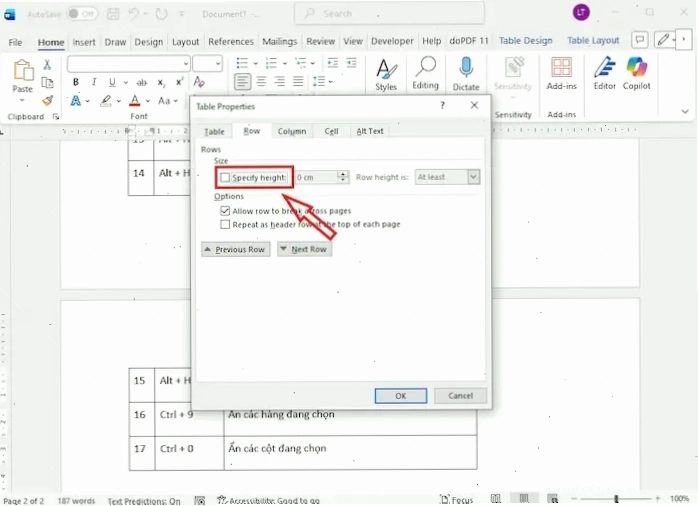Click the dialog help question mark
698x506 pixels.
coord(442,105)
